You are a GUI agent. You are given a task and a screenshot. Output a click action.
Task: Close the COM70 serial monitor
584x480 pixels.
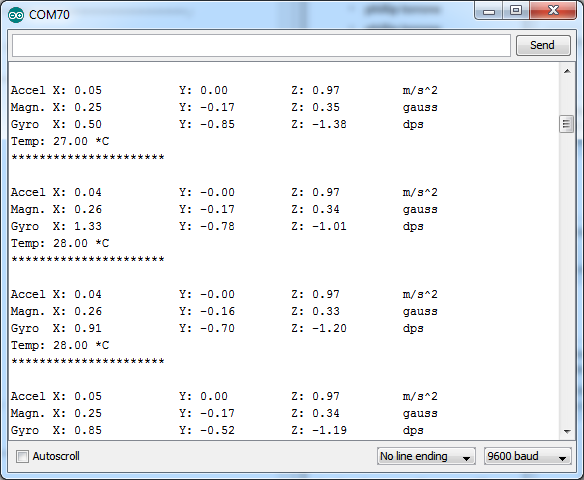pyautogui.click(x=553, y=11)
